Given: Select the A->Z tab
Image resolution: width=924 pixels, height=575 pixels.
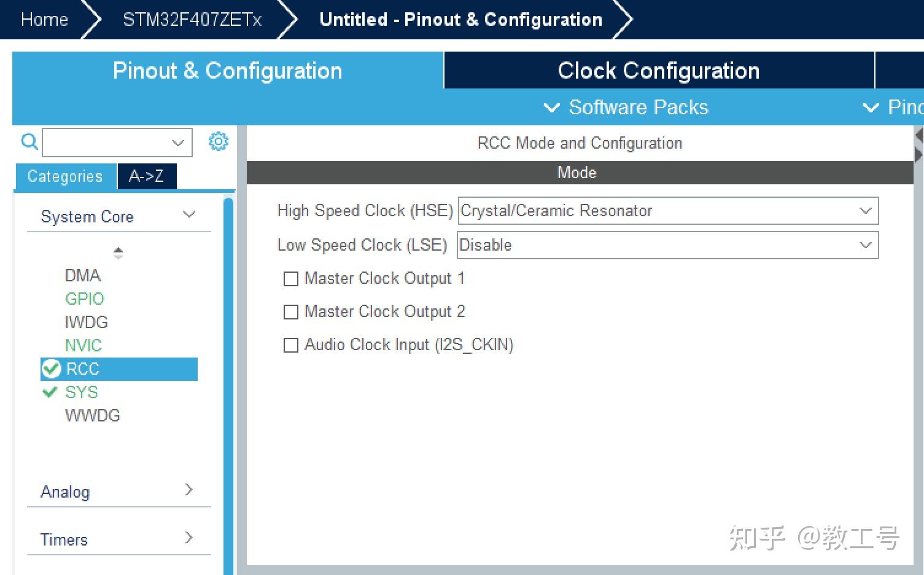Looking at the screenshot, I should tap(147, 176).
